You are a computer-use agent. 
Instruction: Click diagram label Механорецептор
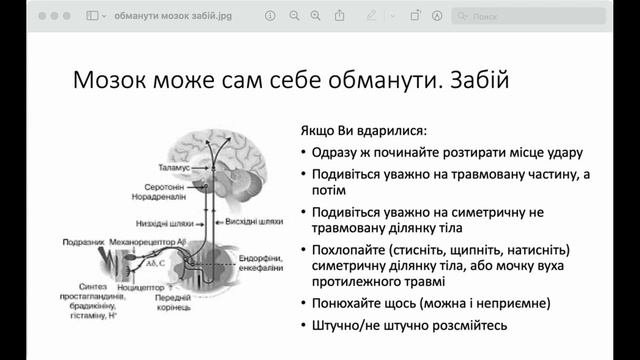(142, 242)
